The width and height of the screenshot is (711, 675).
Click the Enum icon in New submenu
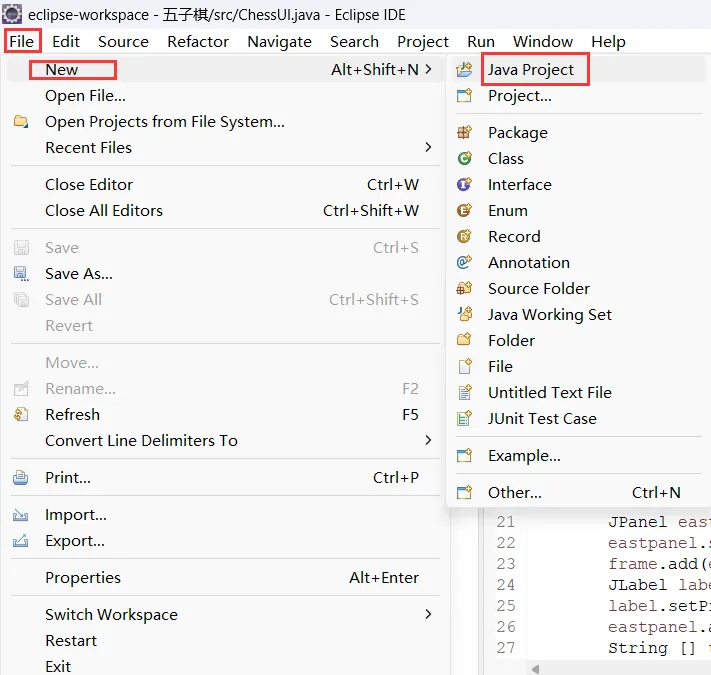464,210
